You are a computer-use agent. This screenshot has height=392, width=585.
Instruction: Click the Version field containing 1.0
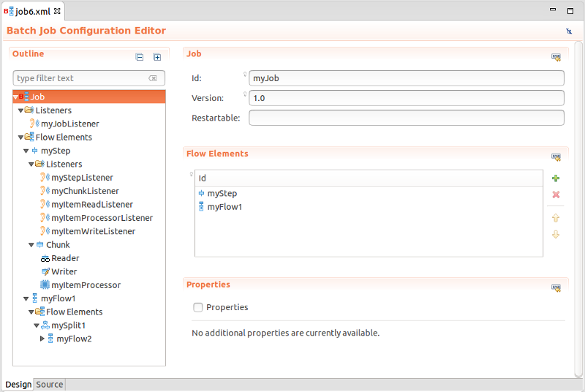[407, 98]
